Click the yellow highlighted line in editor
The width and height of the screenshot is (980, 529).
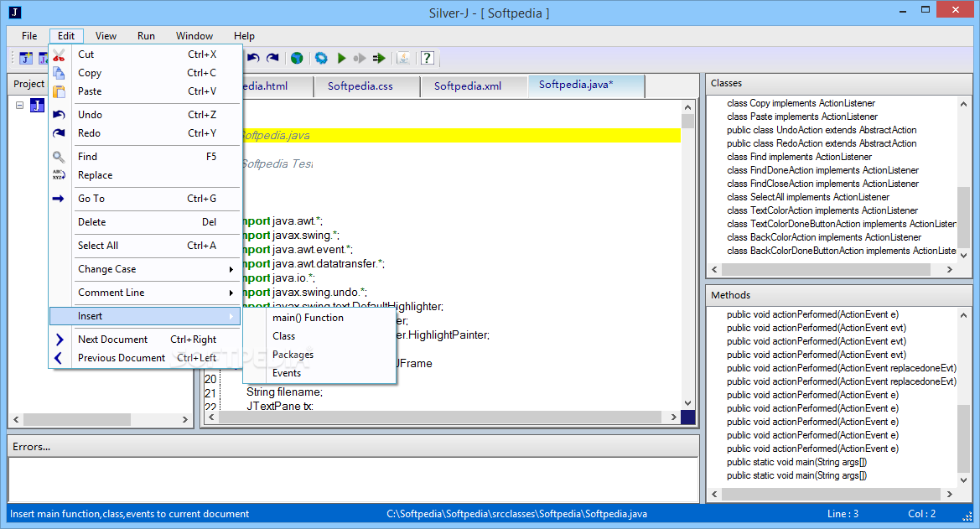click(461, 136)
